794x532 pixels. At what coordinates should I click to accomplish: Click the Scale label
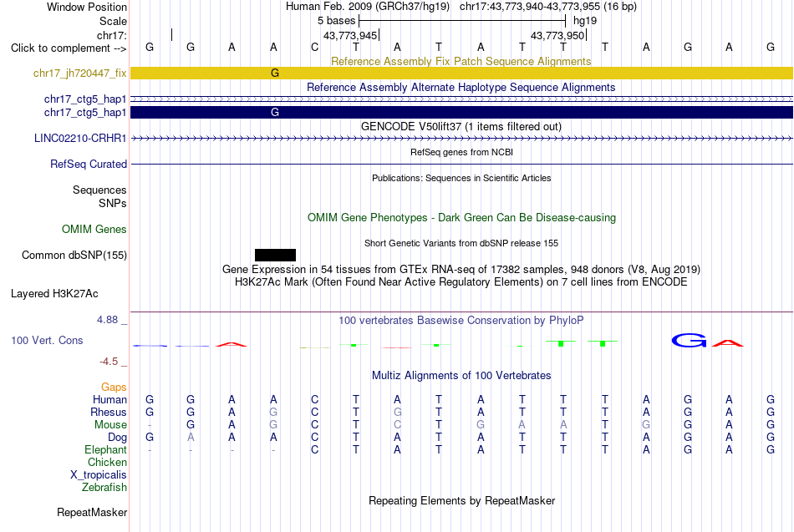(x=113, y=21)
